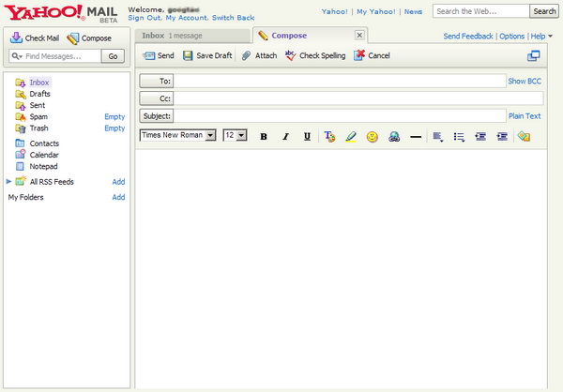Switch to the Inbox tab
The height and width of the screenshot is (392, 563).
(192, 35)
